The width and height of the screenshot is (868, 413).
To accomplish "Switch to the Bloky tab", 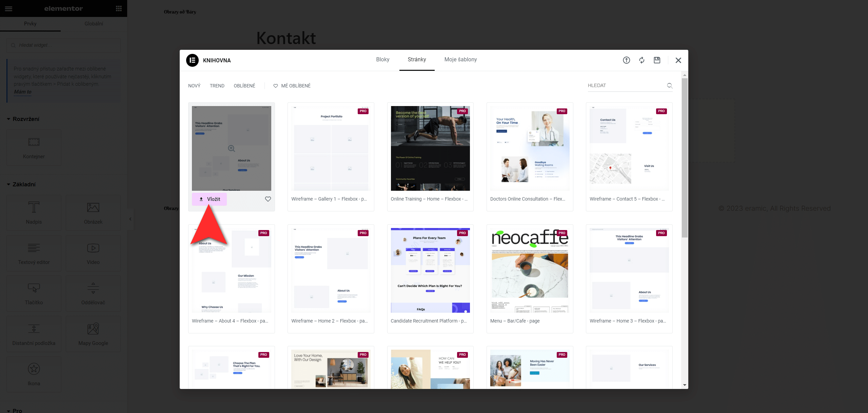I will 382,60.
